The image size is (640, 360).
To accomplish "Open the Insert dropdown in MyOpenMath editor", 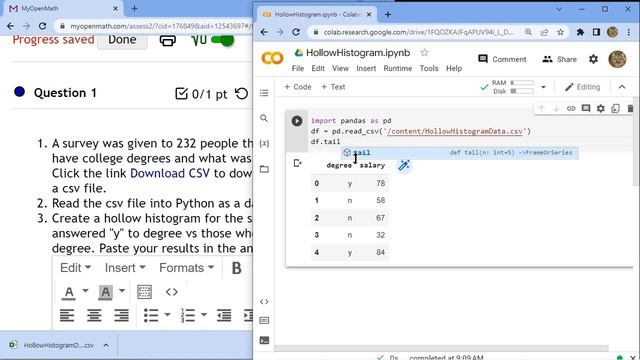I will click(x=125, y=268).
